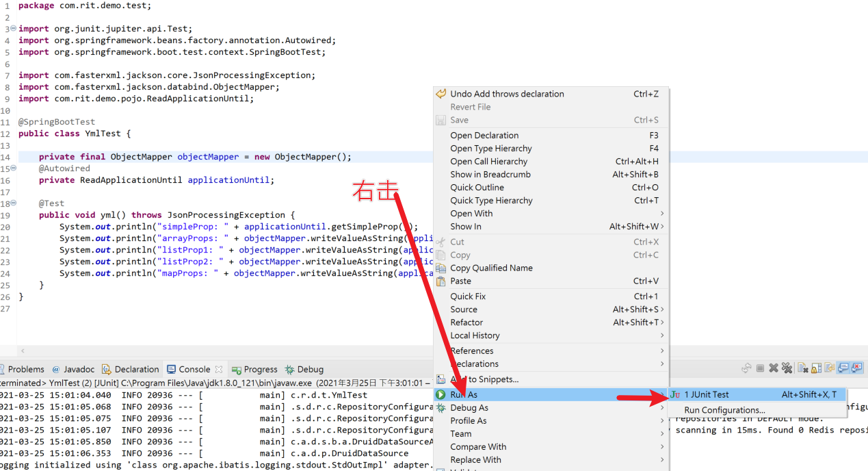Clear the Console output icon
The image size is (868, 471).
803,368
